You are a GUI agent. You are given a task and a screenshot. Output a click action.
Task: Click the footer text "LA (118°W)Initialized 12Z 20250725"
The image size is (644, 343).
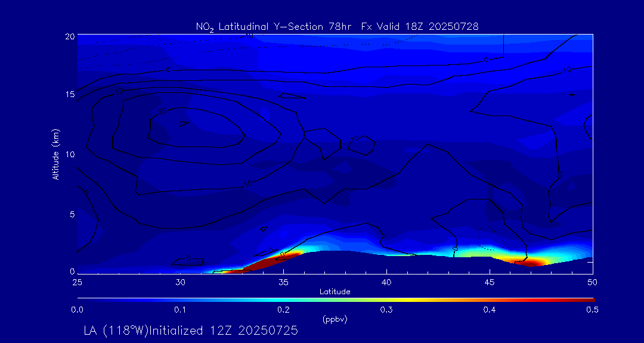click(x=191, y=330)
